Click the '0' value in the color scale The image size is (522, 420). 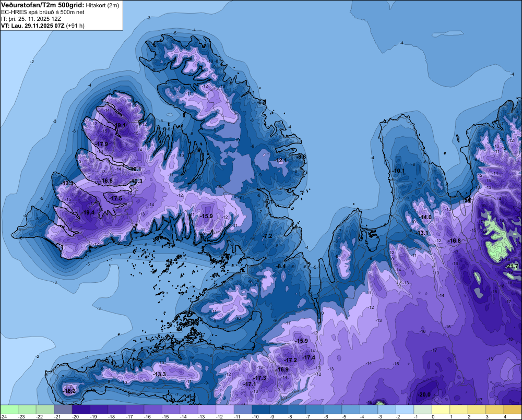pos(433,417)
